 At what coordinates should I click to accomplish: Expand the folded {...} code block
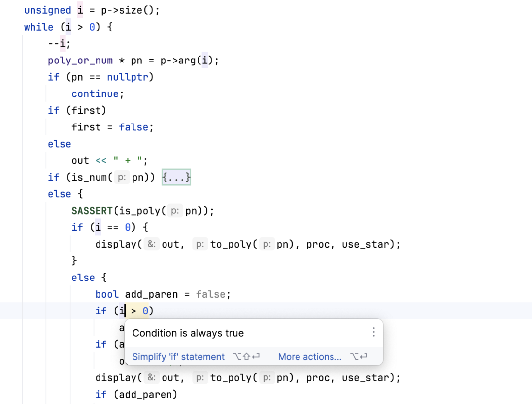[176, 177]
